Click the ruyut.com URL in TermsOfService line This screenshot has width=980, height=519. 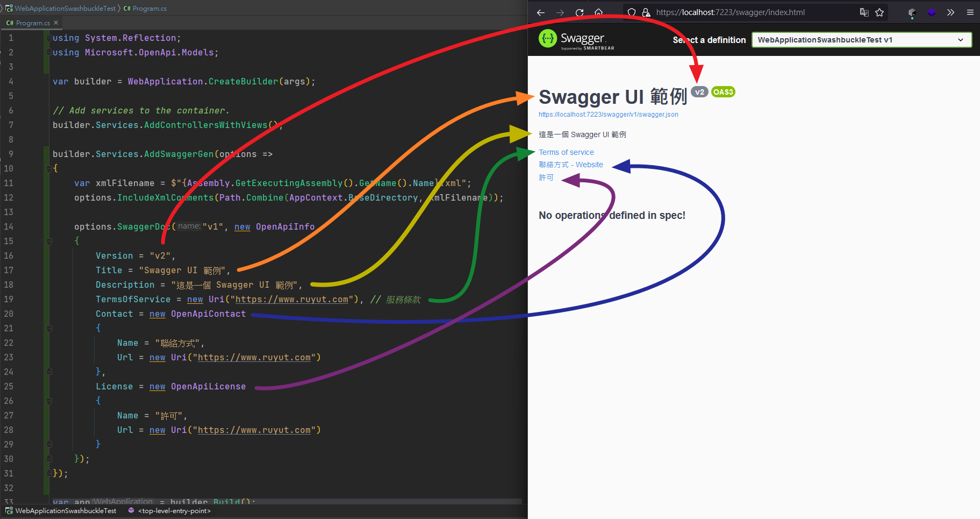point(292,300)
